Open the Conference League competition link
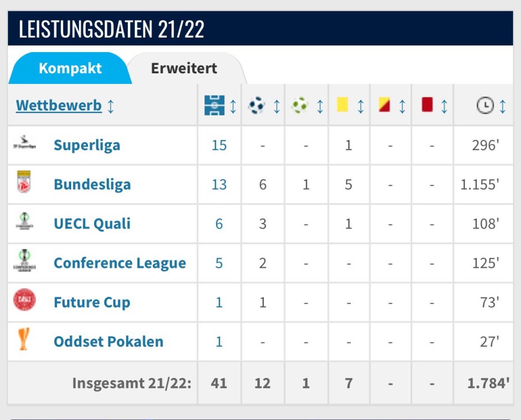Screen dimensions: 521x420 click(119, 263)
